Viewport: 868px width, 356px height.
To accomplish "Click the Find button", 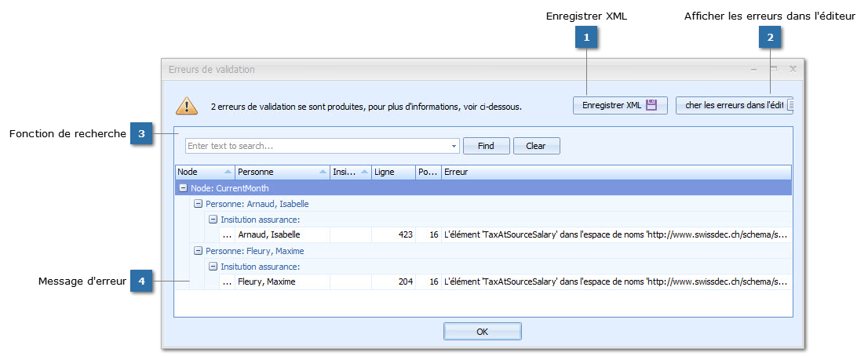I will (486, 146).
